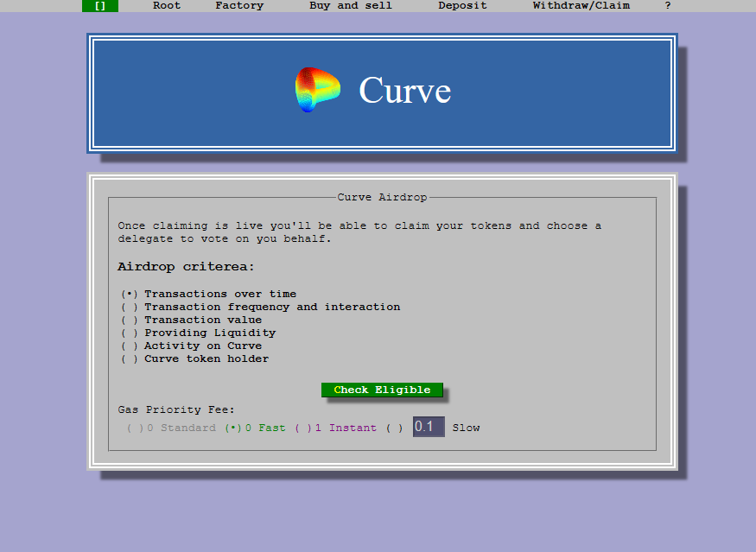The height and width of the screenshot is (552, 756).
Task: Select Transaction value criterion
Action: [192, 320]
